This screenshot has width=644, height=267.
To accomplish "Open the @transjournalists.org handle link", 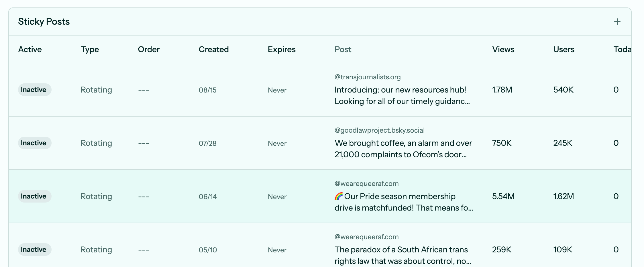I will tap(368, 77).
